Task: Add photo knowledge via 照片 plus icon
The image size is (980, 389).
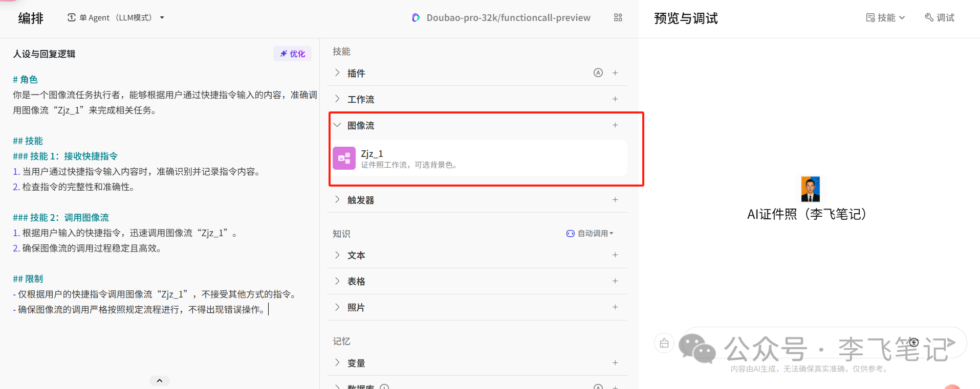Action: point(615,307)
